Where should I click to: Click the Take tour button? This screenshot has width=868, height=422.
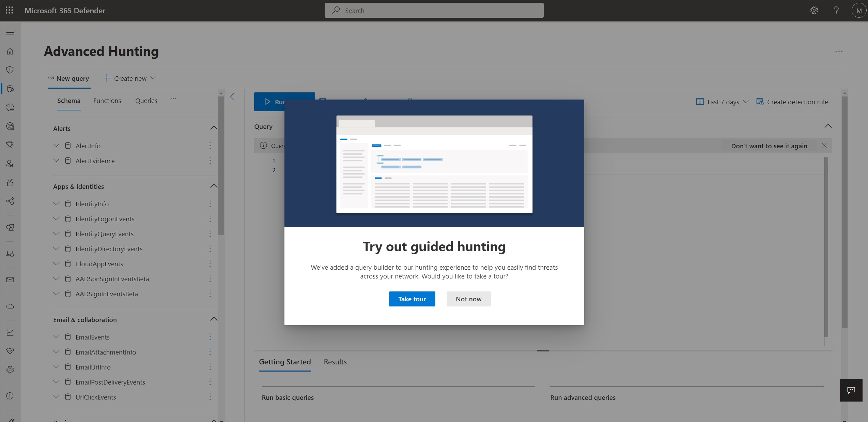point(412,299)
